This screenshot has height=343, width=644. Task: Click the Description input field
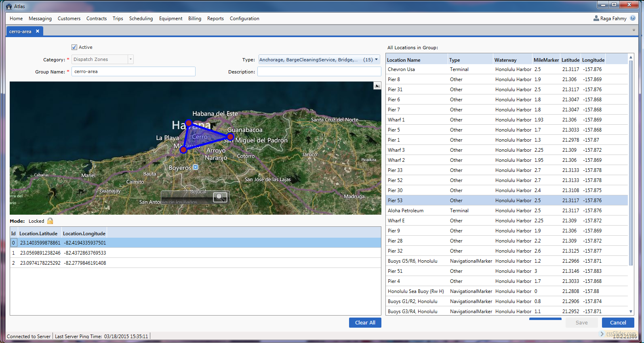point(319,71)
